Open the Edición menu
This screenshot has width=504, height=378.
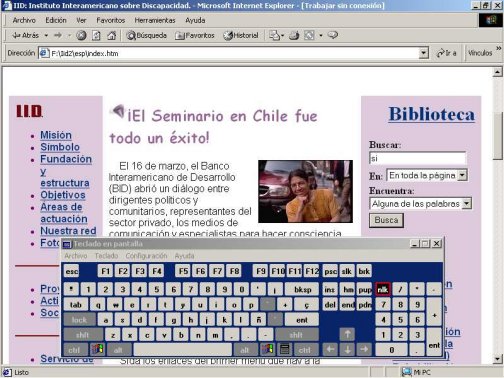coord(56,20)
